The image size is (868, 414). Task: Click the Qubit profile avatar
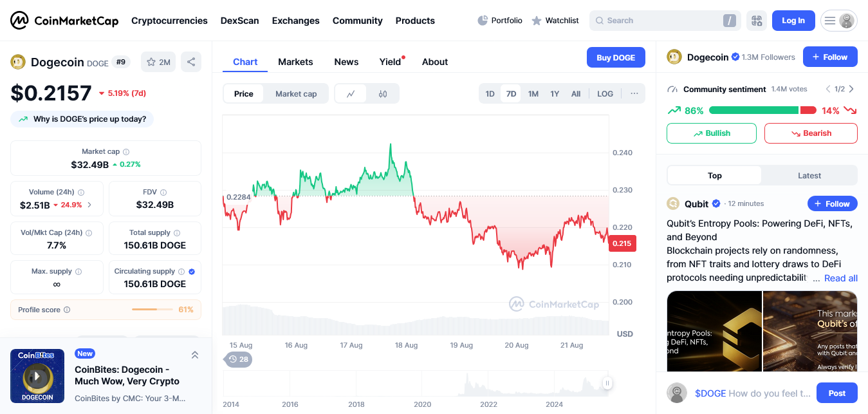(673, 203)
